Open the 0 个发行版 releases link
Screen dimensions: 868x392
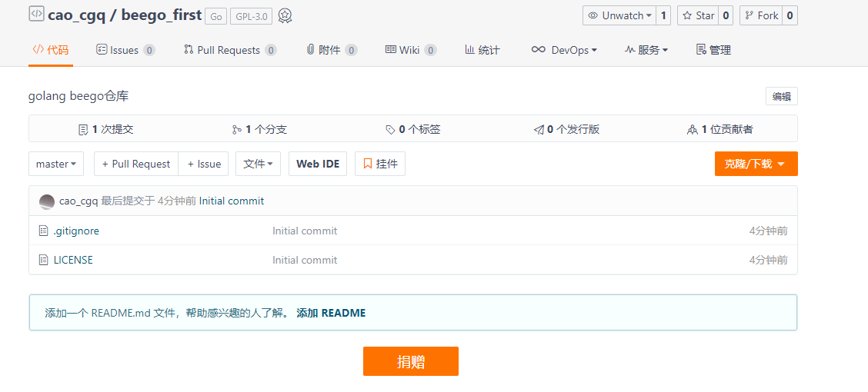(x=566, y=129)
